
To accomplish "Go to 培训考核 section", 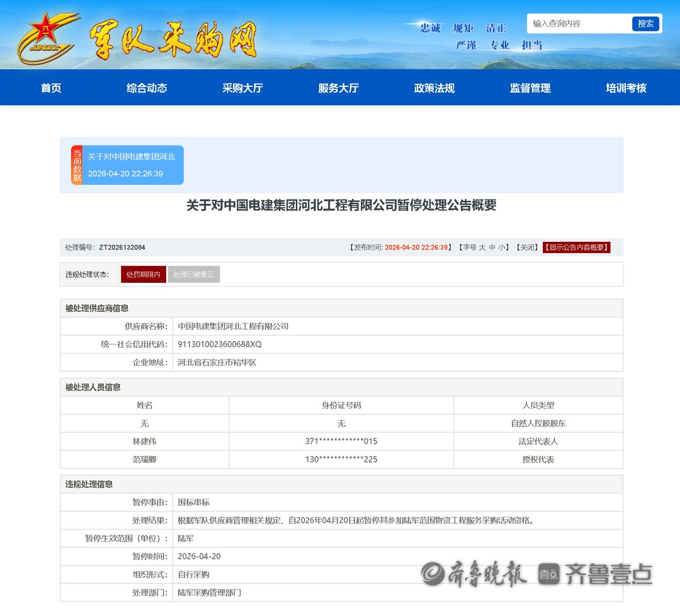I will (x=626, y=88).
